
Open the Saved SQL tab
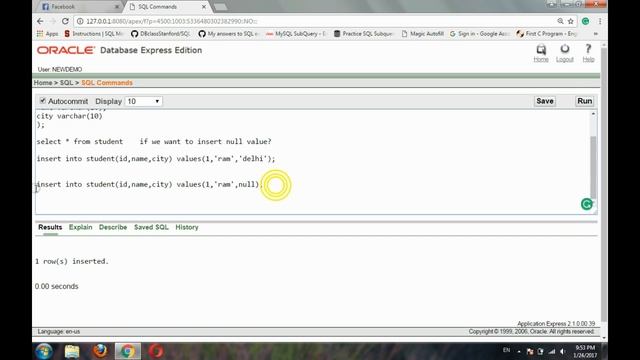pyautogui.click(x=151, y=227)
